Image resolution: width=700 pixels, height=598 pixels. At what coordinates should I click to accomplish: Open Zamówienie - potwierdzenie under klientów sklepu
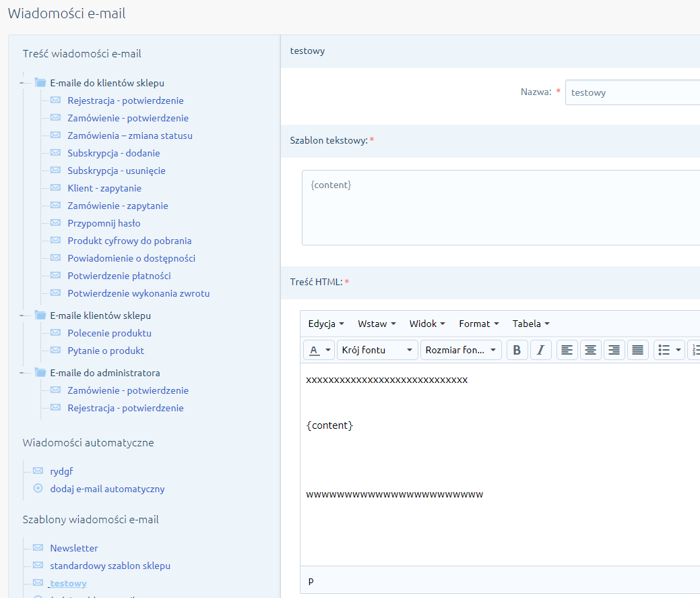(x=128, y=119)
